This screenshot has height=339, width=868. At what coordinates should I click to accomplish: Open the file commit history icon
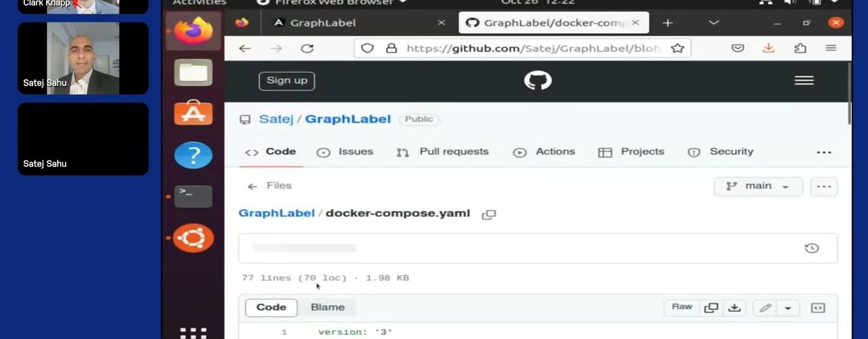pyautogui.click(x=811, y=248)
